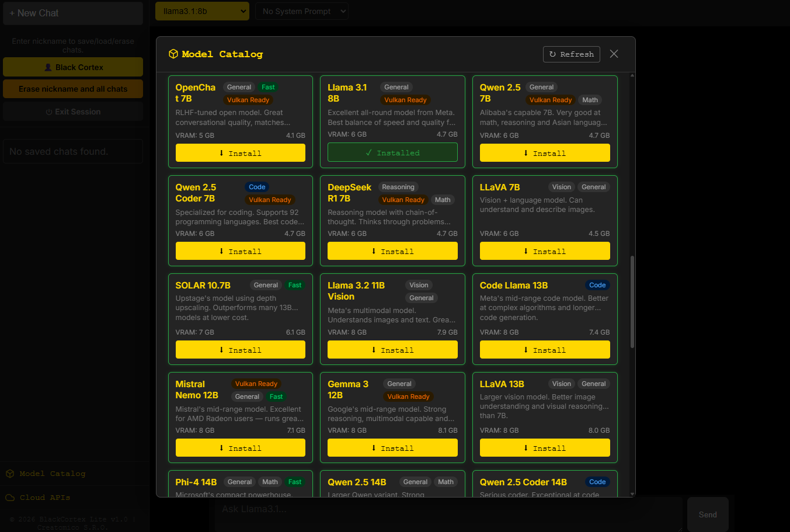This screenshot has height=532, width=790.
Task: Refresh the model catalog list
Action: tap(572, 54)
